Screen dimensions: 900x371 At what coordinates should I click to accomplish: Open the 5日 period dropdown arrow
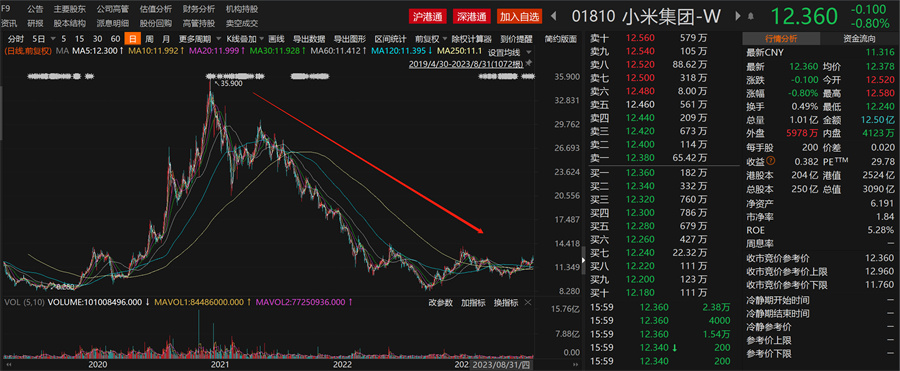pyautogui.click(x=52, y=39)
